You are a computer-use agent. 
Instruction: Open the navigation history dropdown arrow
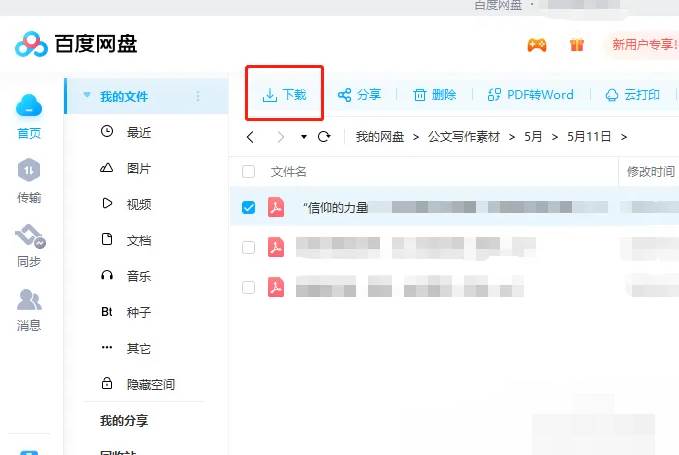tap(304, 137)
